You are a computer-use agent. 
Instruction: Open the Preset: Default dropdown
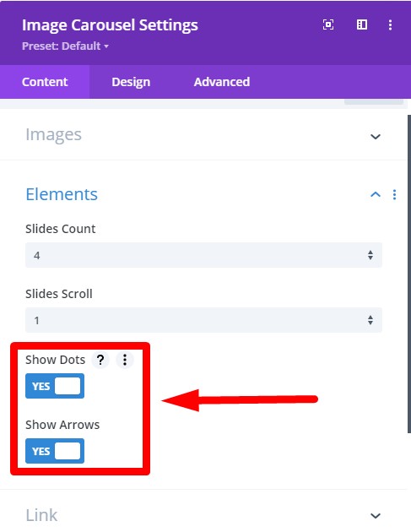pyautogui.click(x=65, y=46)
